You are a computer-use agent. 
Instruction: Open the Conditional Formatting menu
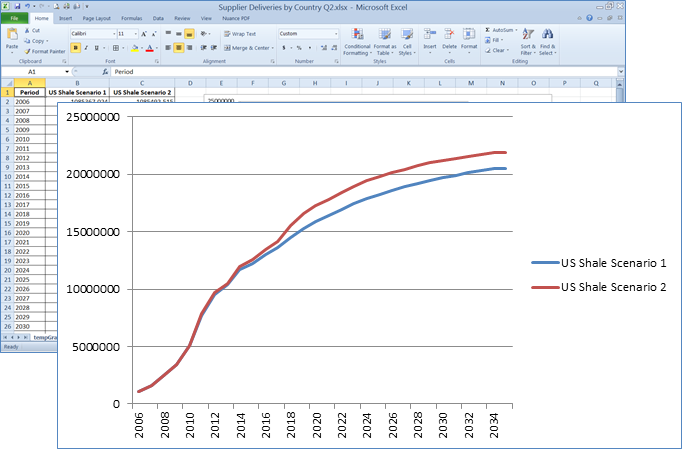(357, 42)
